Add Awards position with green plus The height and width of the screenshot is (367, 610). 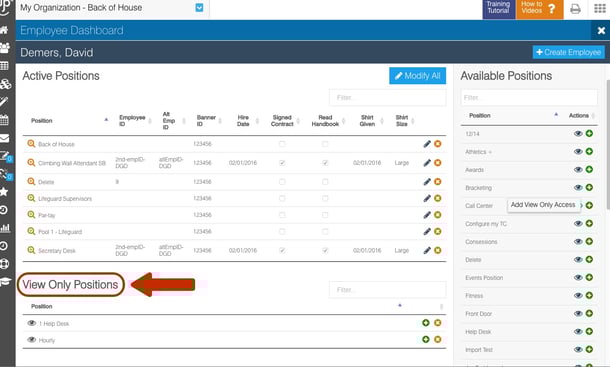[589, 169]
